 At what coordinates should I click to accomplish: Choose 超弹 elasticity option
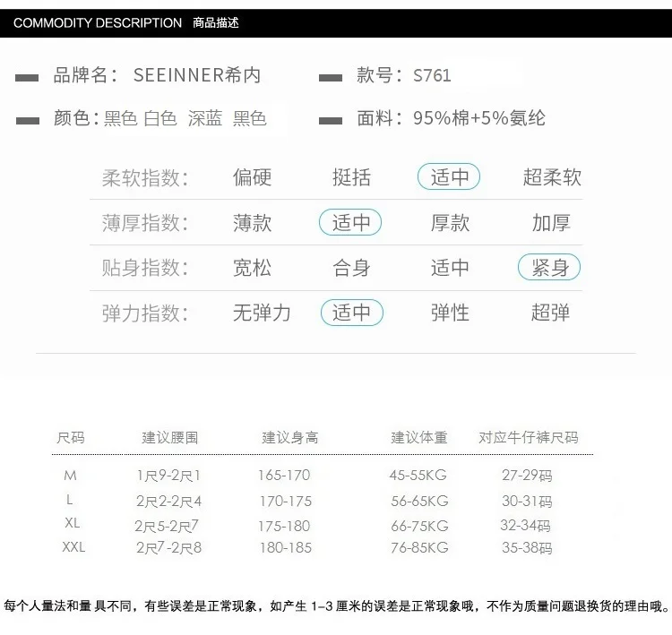point(551,313)
